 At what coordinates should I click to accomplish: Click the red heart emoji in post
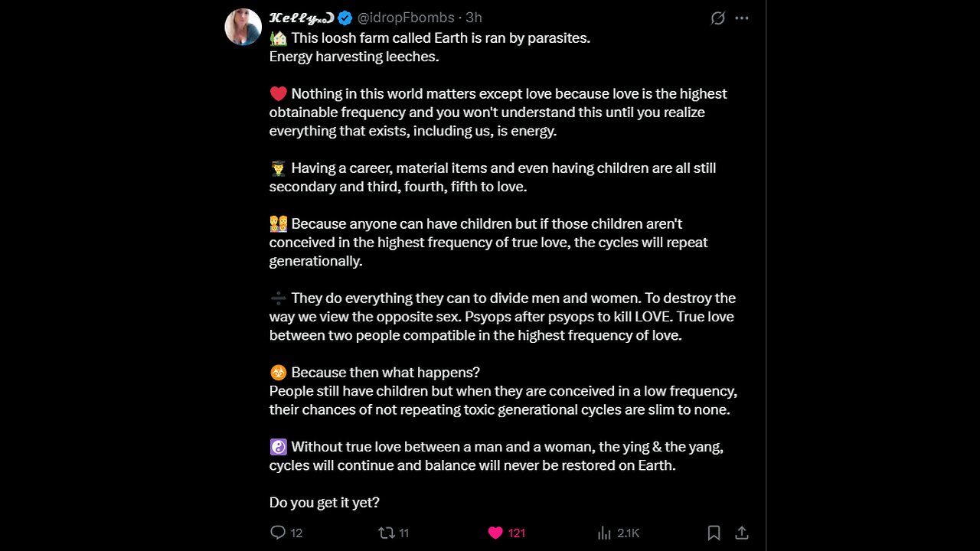[x=278, y=93]
